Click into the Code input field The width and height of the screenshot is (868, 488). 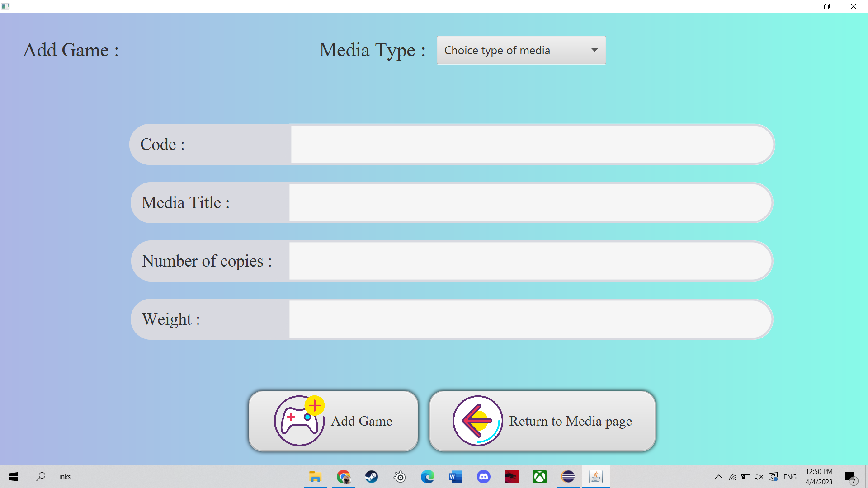coord(531,145)
